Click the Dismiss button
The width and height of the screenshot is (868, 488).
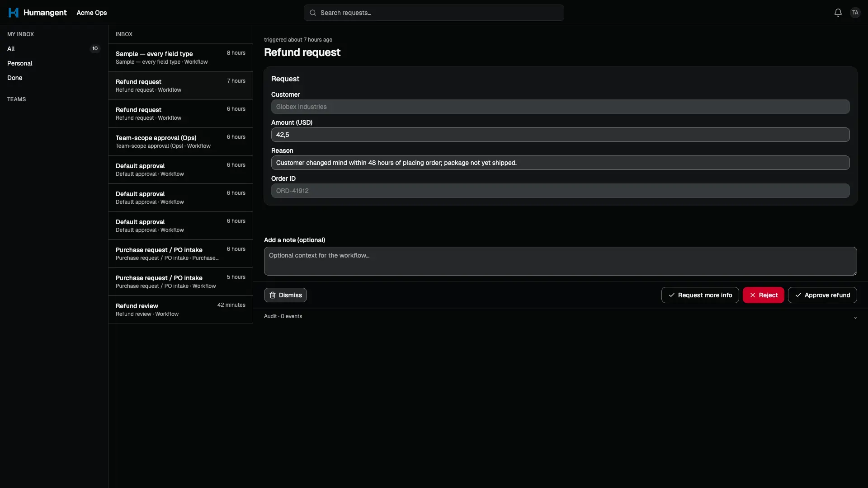click(285, 295)
